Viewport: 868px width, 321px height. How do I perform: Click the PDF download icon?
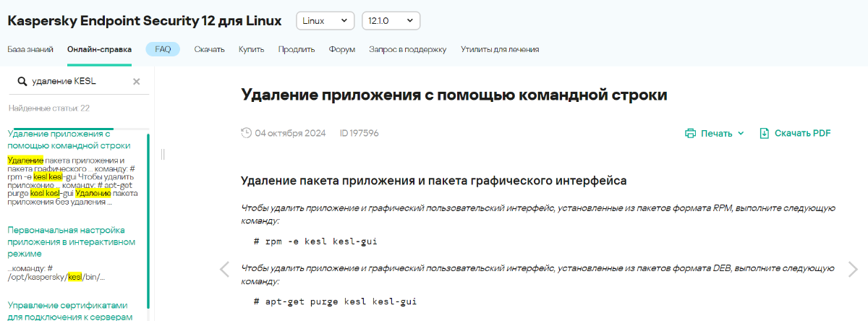point(764,133)
